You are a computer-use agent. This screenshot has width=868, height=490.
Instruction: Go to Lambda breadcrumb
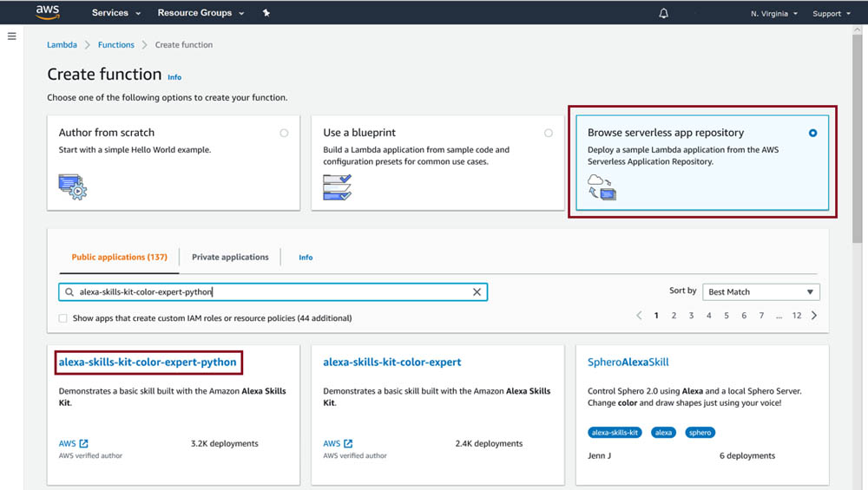point(62,45)
